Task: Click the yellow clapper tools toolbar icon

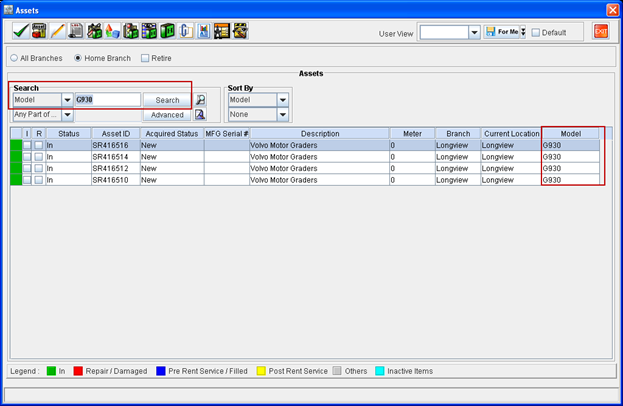Action: coord(240,31)
